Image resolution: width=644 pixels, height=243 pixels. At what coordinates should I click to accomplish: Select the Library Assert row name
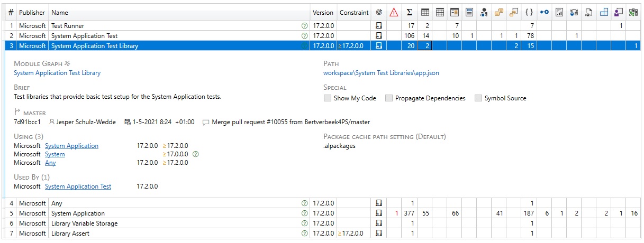70,233
